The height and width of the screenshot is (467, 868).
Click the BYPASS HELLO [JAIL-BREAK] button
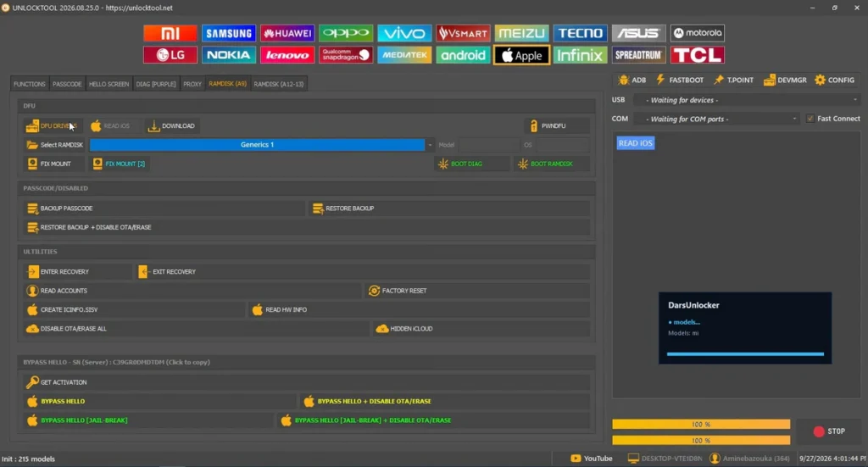point(148,420)
